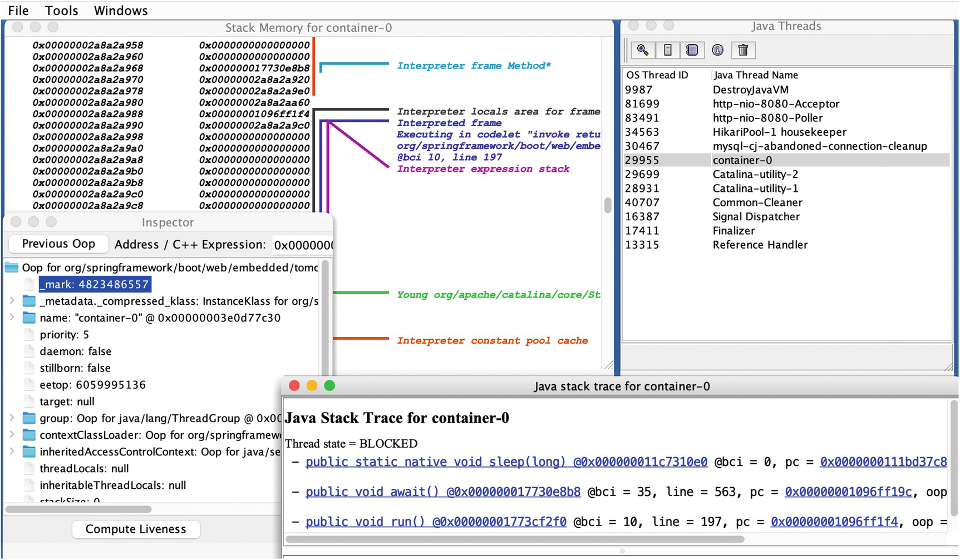Screen dimensions: 960x560
Task: Click the page icon beside priority: 5
Action: pyautogui.click(x=29, y=335)
